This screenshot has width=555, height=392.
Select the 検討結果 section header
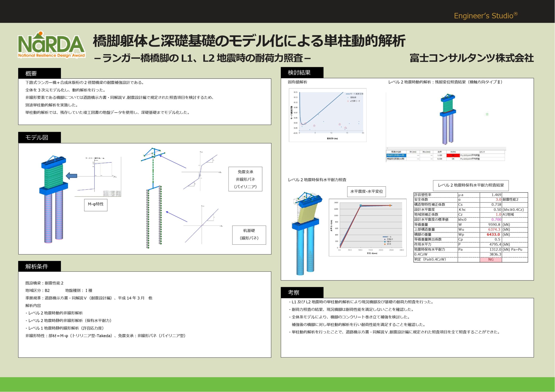click(302, 73)
